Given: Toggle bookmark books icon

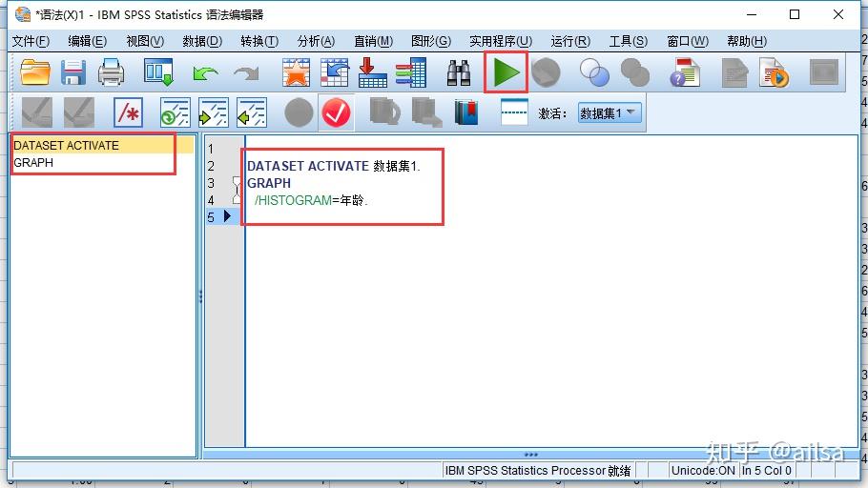Looking at the screenshot, I should (466, 112).
